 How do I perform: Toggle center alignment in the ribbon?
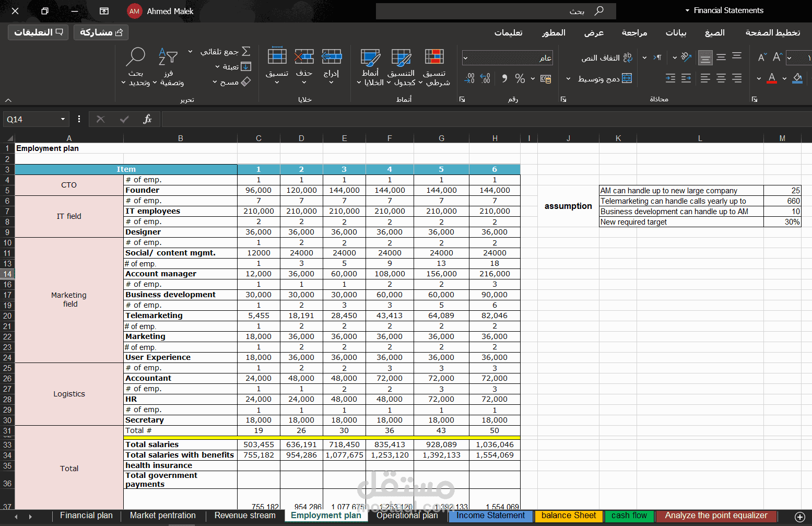coord(721,78)
